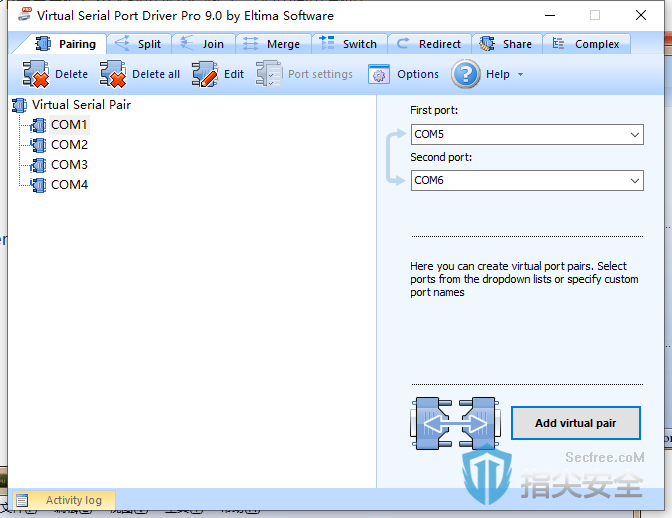The image size is (672, 518).
Task: Select COM2 in the tree
Action: (69, 145)
